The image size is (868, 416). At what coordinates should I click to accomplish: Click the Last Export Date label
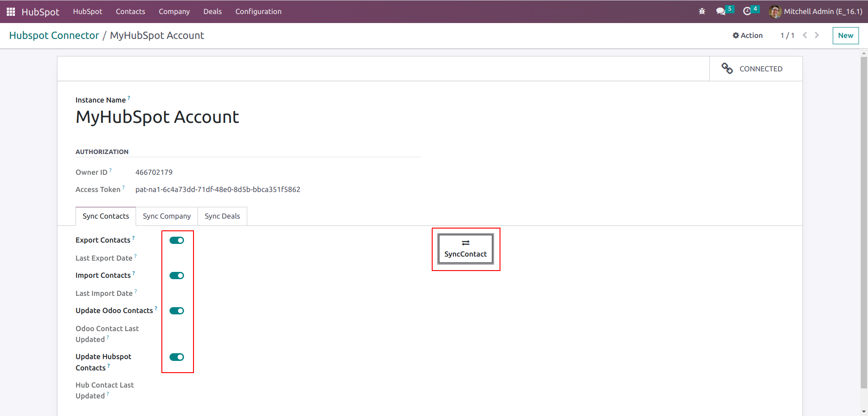[104, 258]
